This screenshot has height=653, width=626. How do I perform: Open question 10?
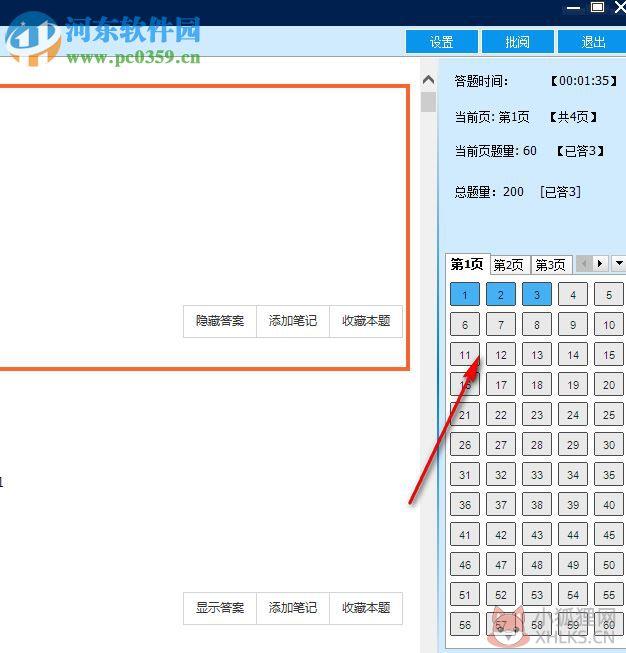pyautogui.click(x=609, y=325)
